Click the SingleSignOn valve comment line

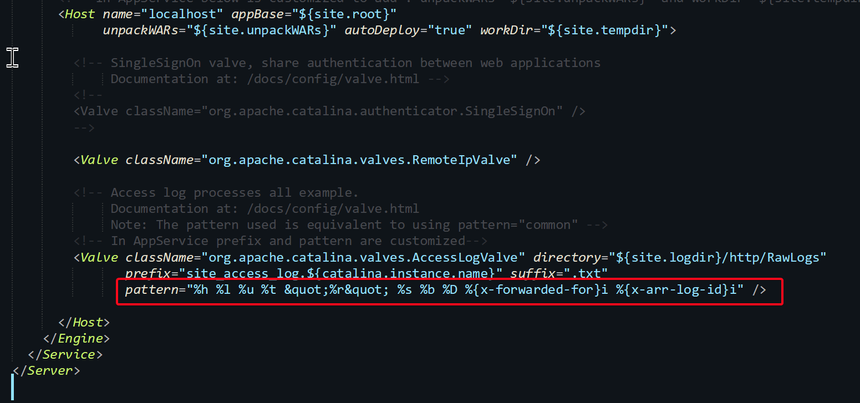(337, 63)
